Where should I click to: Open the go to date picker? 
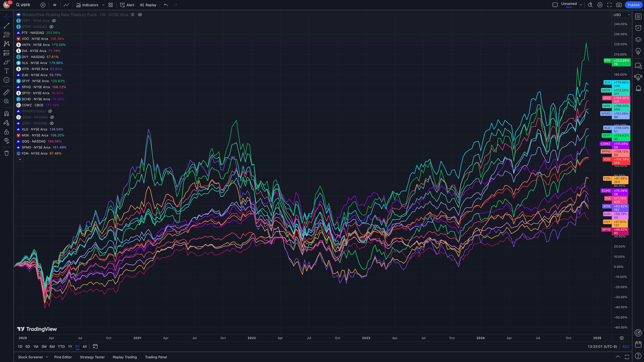(95, 347)
